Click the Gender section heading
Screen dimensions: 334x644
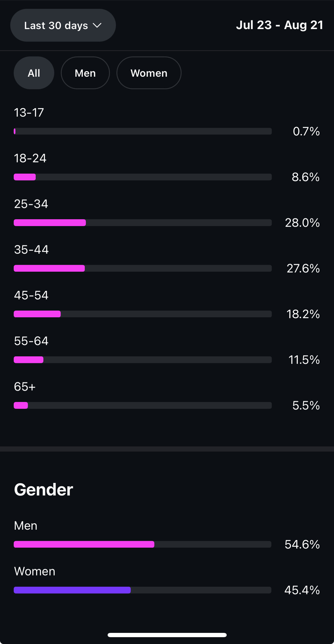[44, 489]
